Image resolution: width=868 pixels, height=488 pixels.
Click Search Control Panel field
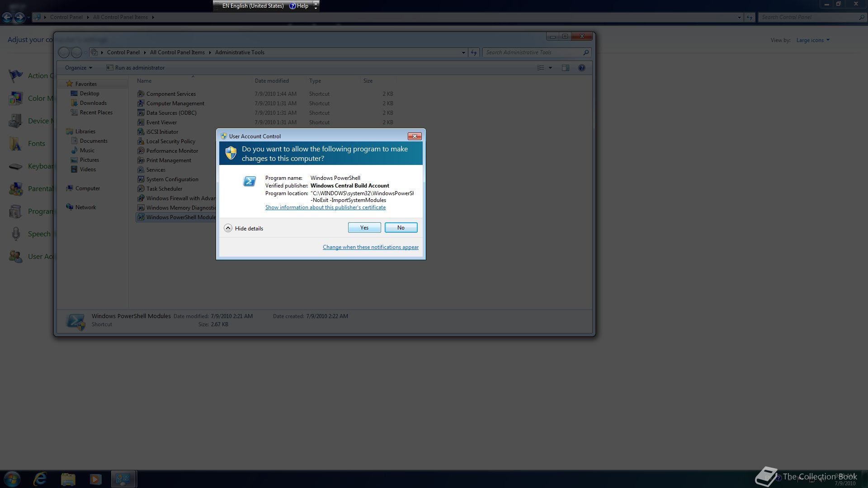[811, 17]
